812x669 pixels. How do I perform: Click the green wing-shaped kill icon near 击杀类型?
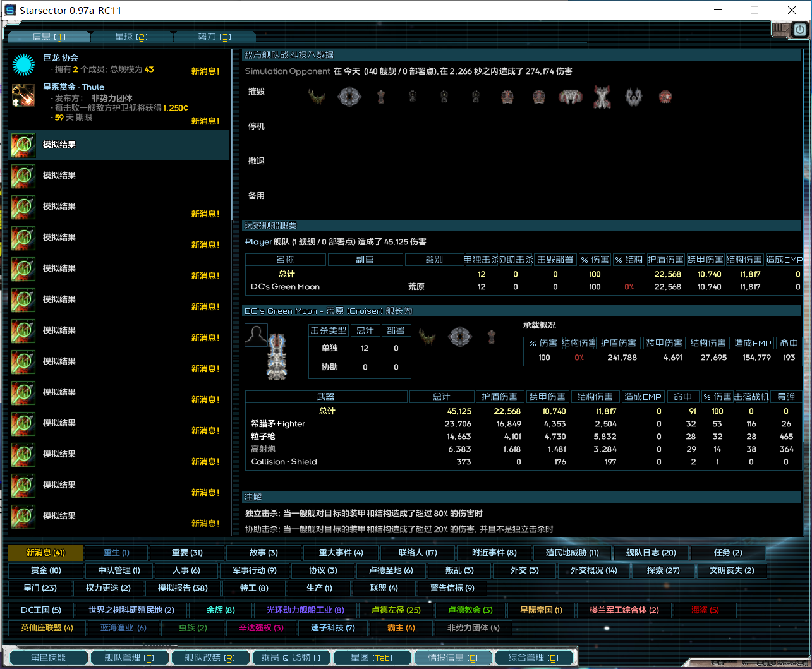[427, 337]
